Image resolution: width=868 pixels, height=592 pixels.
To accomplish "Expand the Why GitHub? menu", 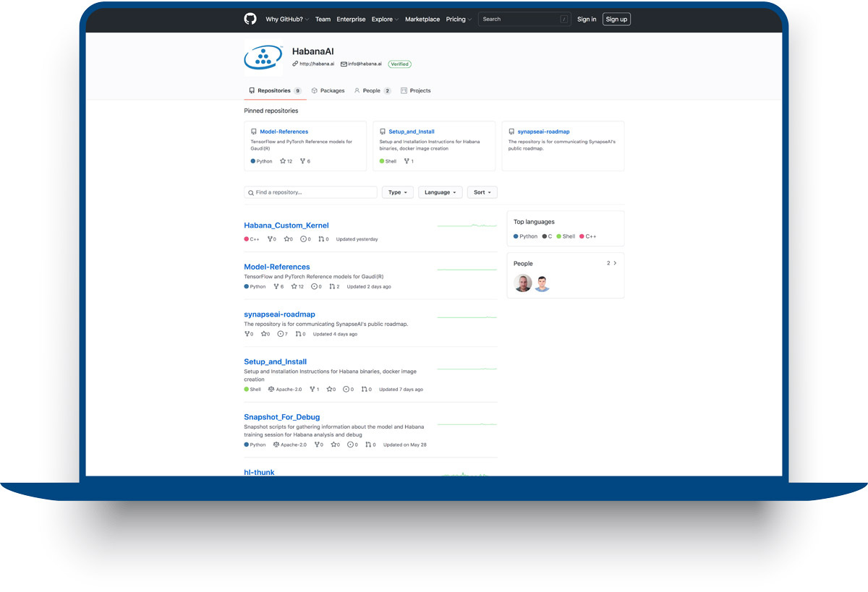I will tap(287, 20).
